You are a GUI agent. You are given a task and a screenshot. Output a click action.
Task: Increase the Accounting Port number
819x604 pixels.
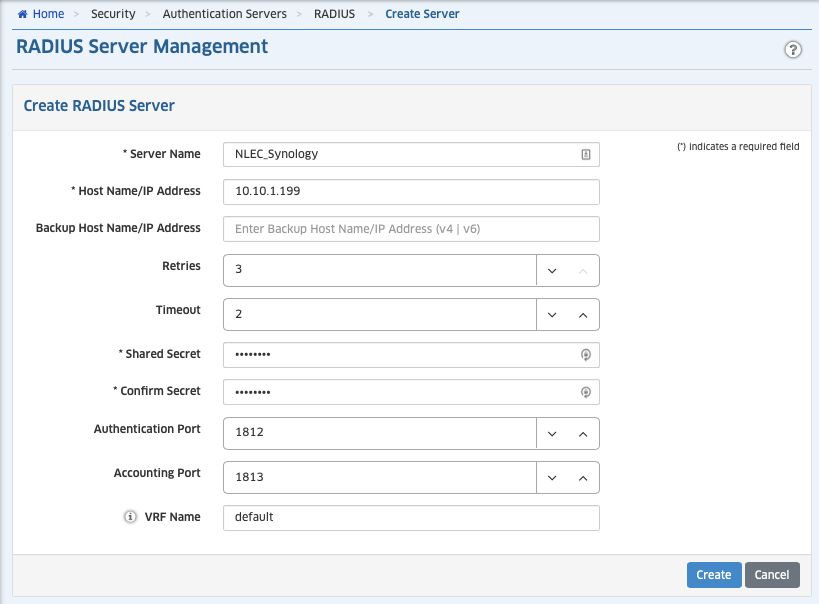click(x=583, y=478)
